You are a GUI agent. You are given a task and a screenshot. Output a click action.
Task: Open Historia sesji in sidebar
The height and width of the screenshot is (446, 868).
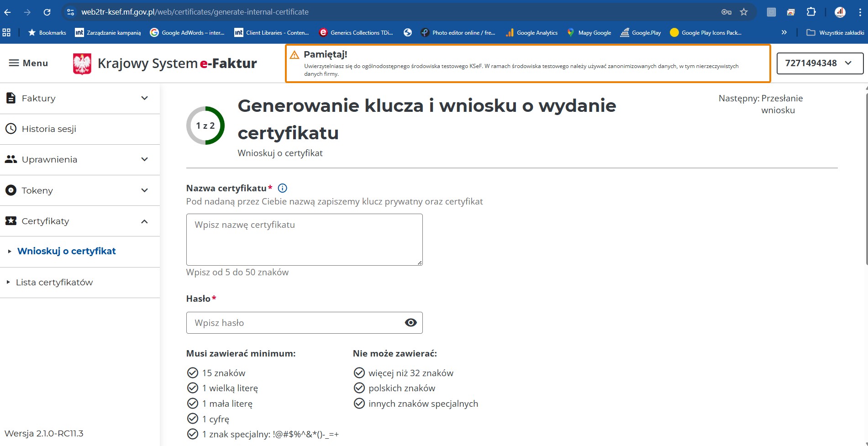pos(49,129)
